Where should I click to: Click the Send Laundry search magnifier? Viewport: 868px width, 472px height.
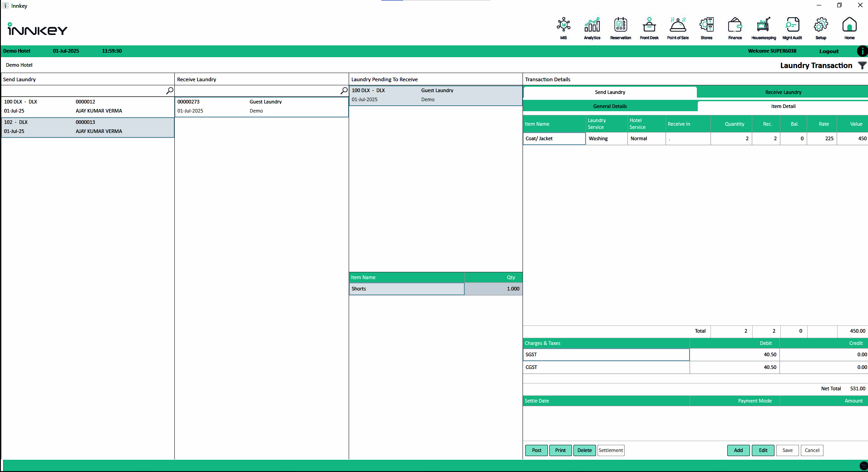pyautogui.click(x=170, y=91)
